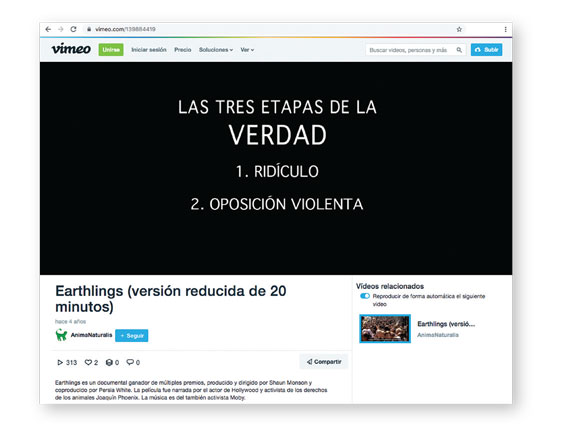The image size is (563, 439).
Task: Click Iniciar sesión in the navigation
Action: point(149,50)
